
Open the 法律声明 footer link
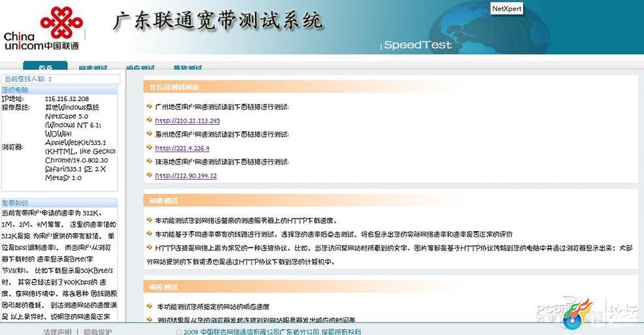tap(57, 331)
